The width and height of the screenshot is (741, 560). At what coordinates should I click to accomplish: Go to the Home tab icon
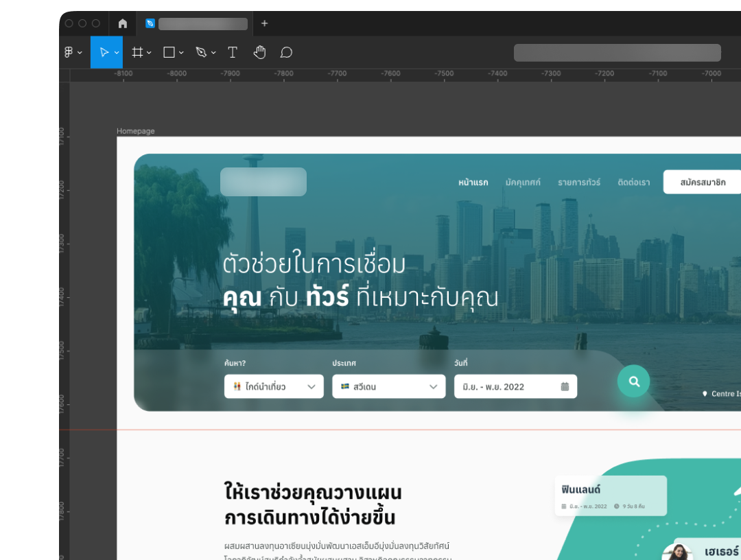(x=123, y=23)
